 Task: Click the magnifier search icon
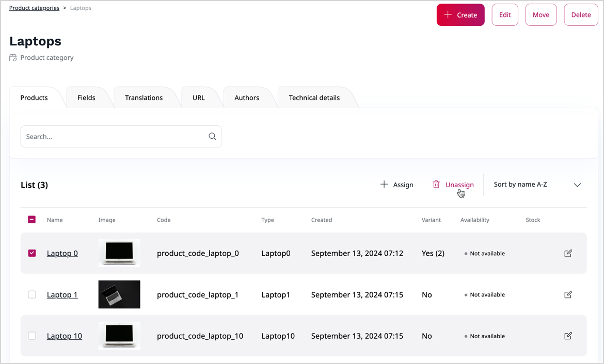(212, 136)
